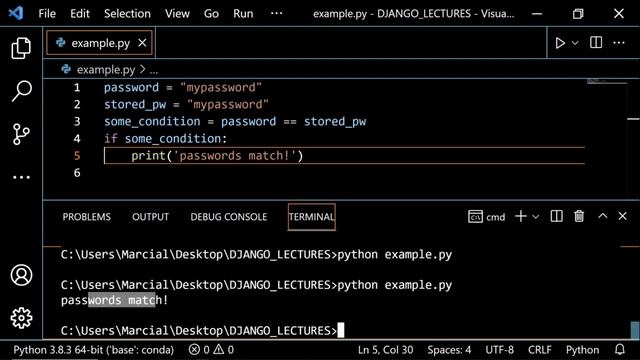Open the Accounts menu icon
The height and width of the screenshot is (360, 640).
(21, 275)
